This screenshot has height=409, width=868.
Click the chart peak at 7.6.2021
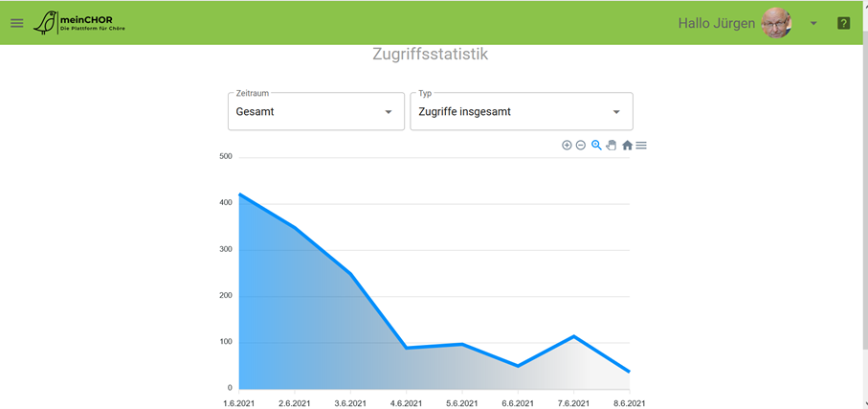(573, 336)
